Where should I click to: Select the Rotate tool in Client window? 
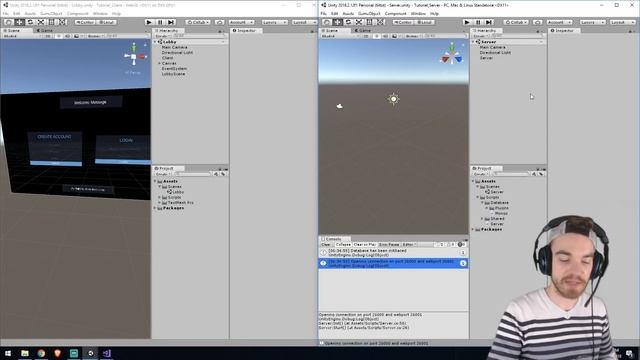point(30,22)
